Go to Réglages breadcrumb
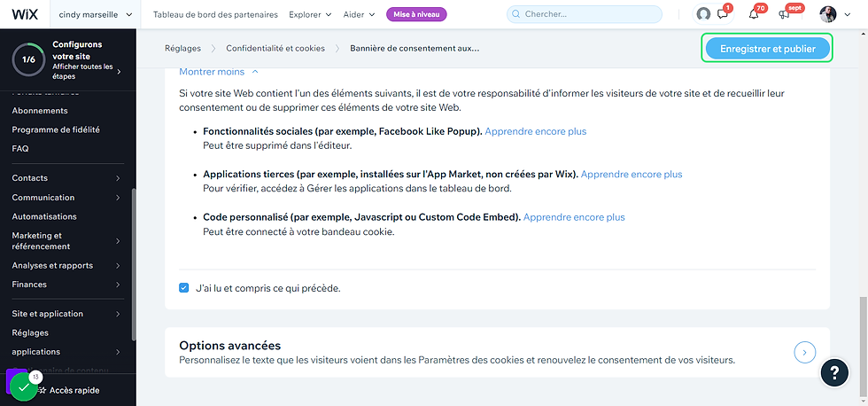This screenshot has width=868, height=406. 182,48
